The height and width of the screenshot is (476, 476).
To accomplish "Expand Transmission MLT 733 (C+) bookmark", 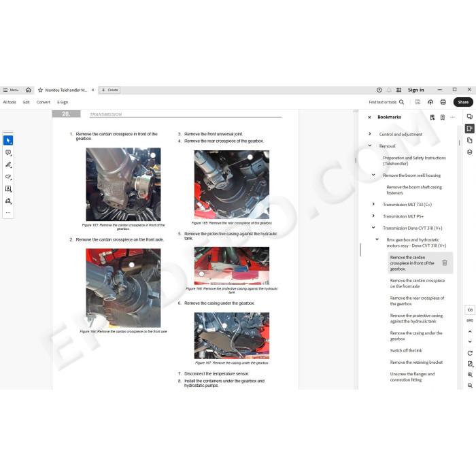I will point(373,204).
